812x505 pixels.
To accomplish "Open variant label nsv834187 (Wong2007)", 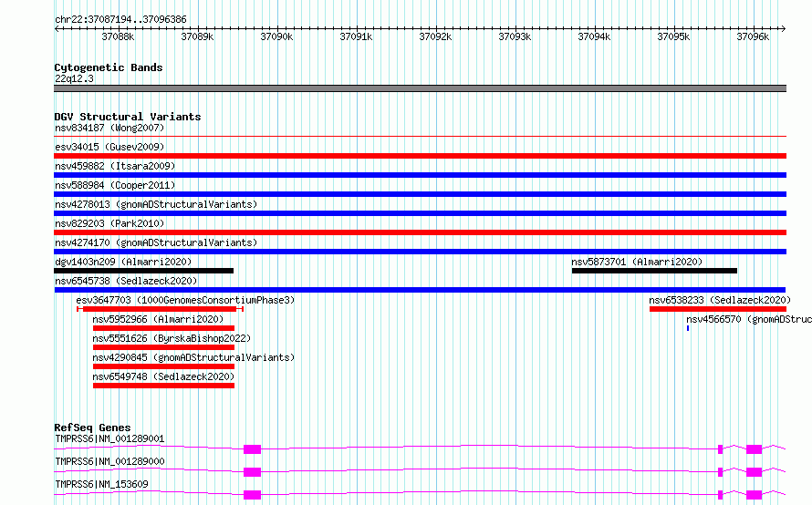I will pos(109,128).
